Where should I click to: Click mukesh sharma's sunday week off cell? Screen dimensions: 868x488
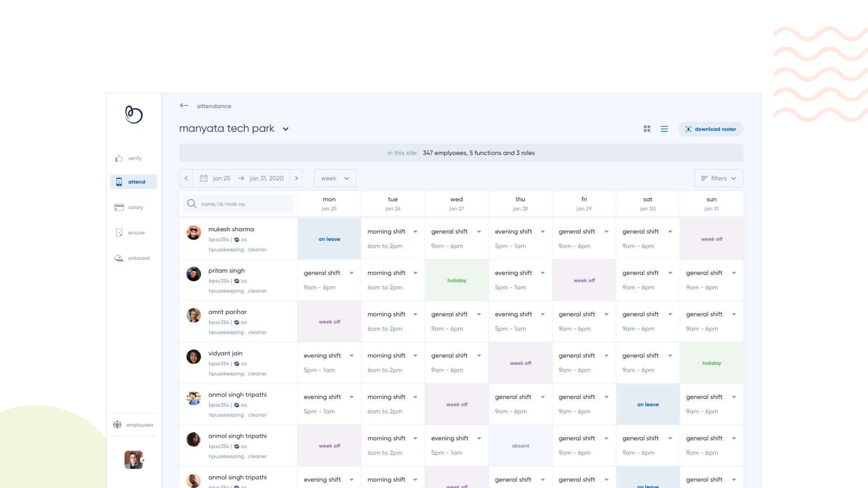pos(712,239)
